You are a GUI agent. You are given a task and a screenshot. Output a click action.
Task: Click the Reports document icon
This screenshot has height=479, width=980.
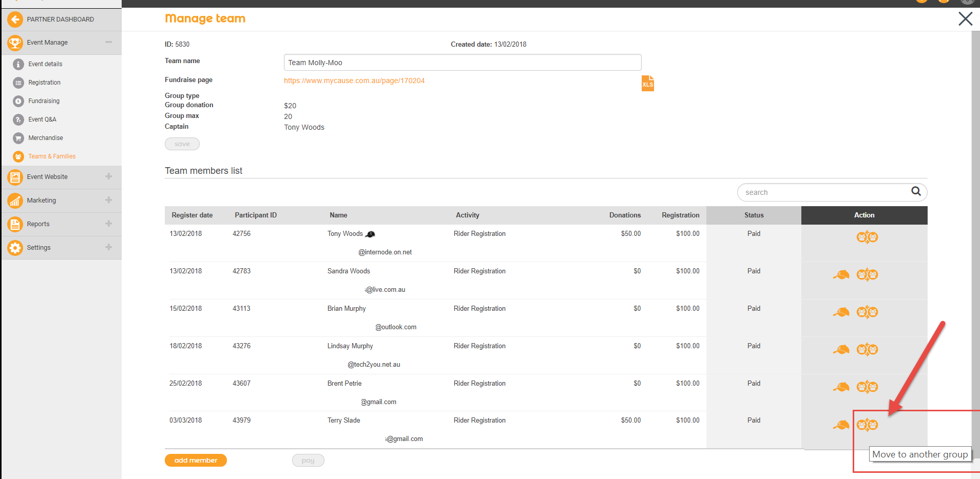point(15,225)
